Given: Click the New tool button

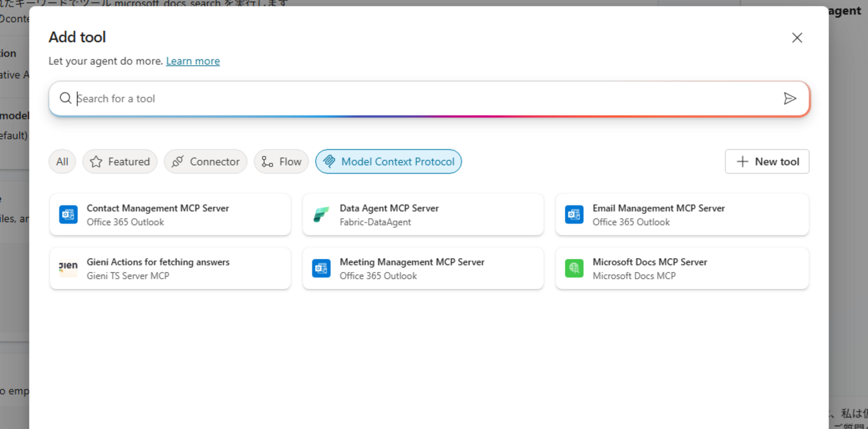Looking at the screenshot, I should (767, 161).
